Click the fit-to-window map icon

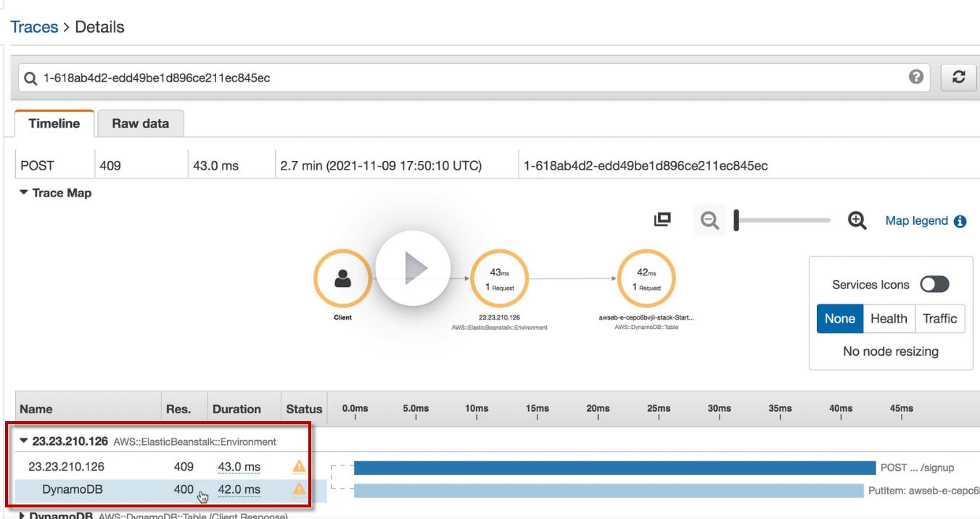click(x=662, y=220)
